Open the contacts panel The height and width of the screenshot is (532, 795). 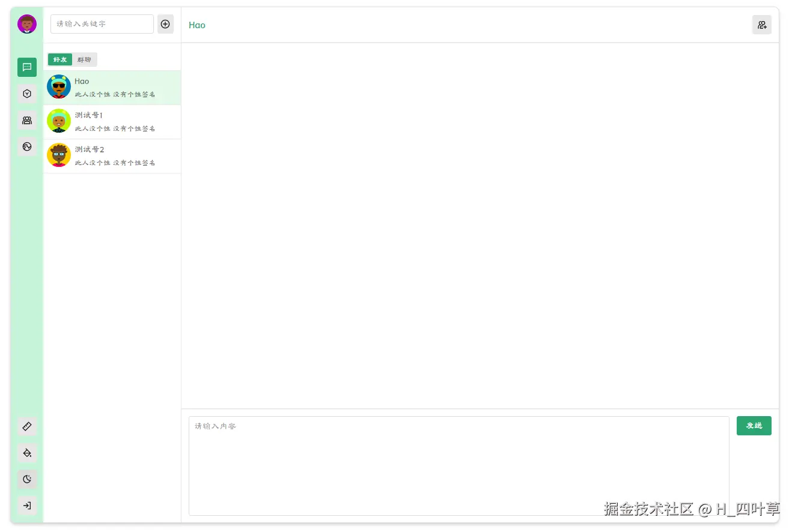click(26, 120)
